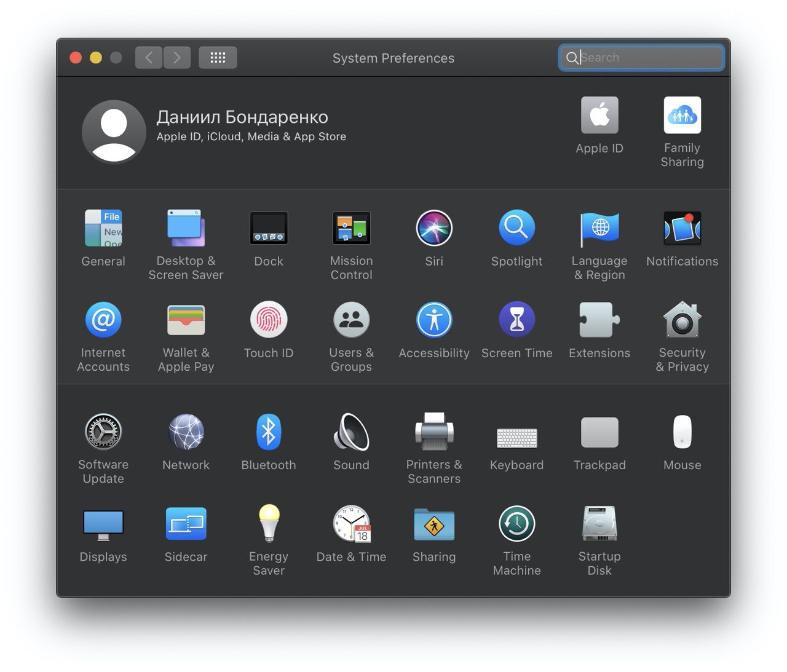The height and width of the screenshot is (672, 787).
Task: Click the user profile avatar
Action: tap(114, 132)
